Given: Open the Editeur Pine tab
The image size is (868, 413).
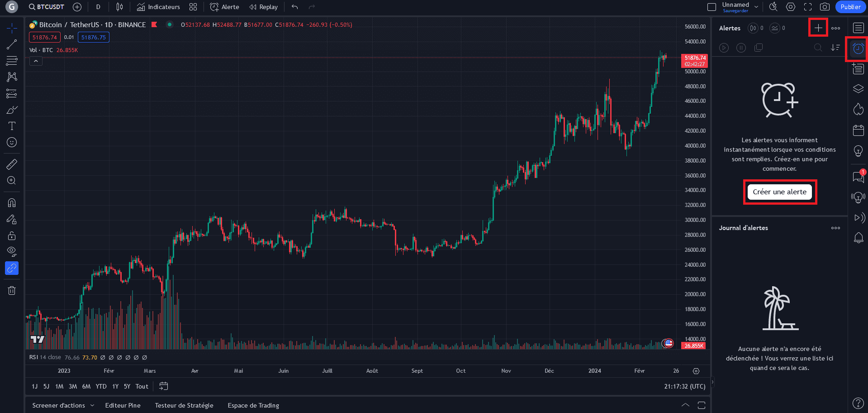Looking at the screenshot, I should coord(123,405).
